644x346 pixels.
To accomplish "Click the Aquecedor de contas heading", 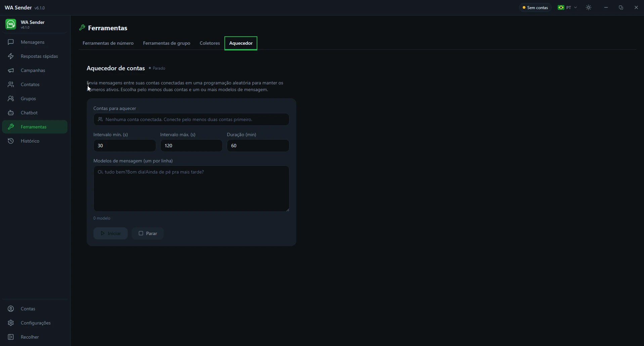I will [116, 68].
